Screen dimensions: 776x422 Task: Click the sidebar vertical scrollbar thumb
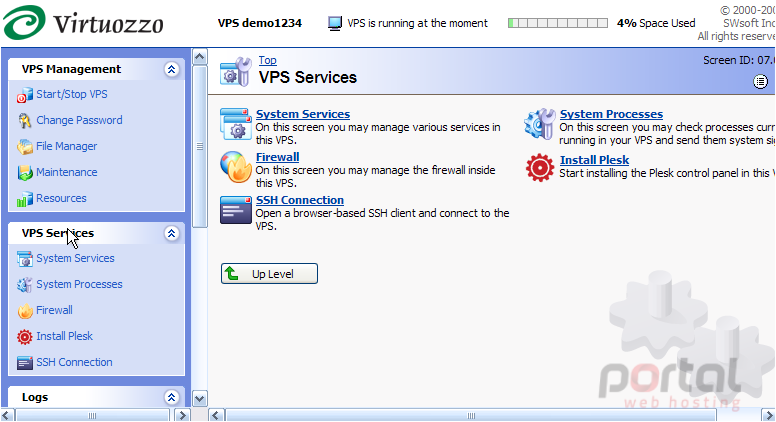(199, 146)
